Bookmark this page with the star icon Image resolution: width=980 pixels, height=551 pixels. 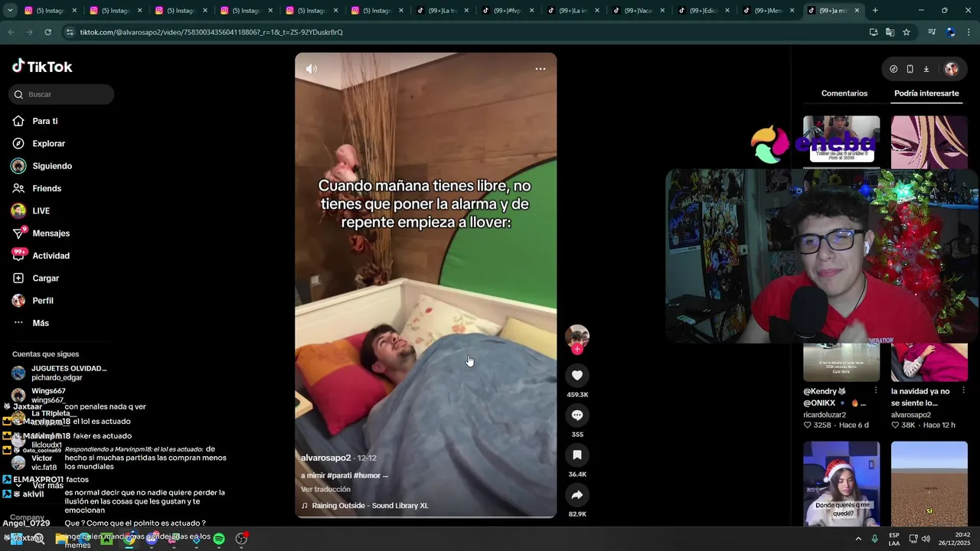[x=906, y=32]
